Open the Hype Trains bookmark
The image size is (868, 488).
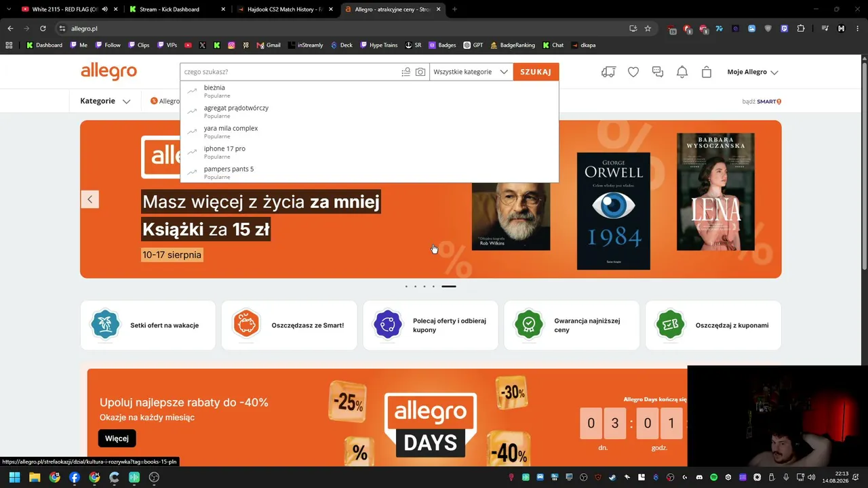point(378,45)
